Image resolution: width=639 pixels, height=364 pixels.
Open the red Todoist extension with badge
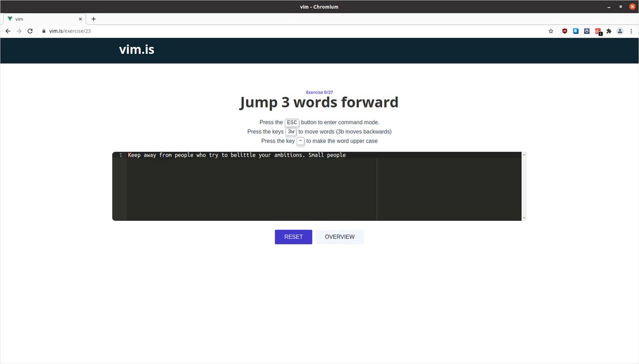coord(598,31)
